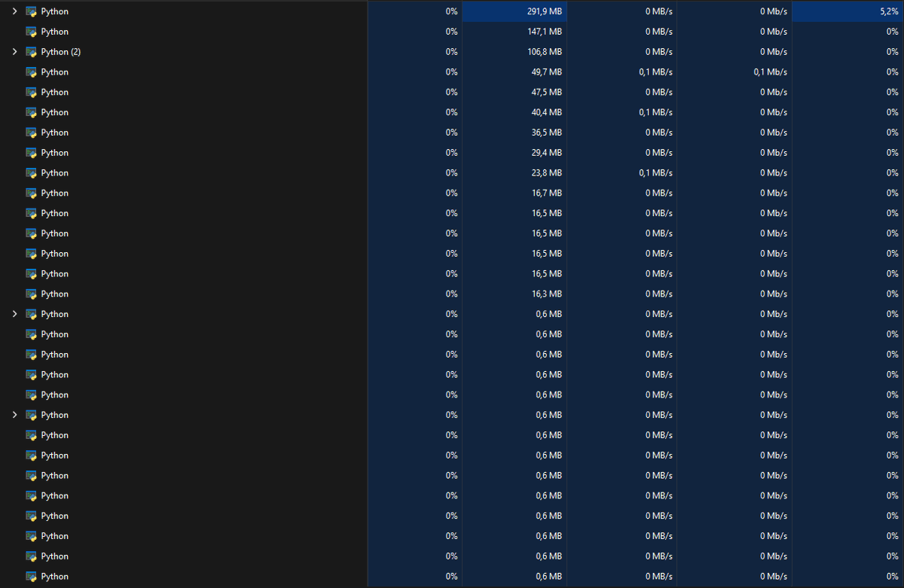Screen dimensions: 904x588
Task: Click Python icon in the 16,3 MB row
Action: coord(32,294)
